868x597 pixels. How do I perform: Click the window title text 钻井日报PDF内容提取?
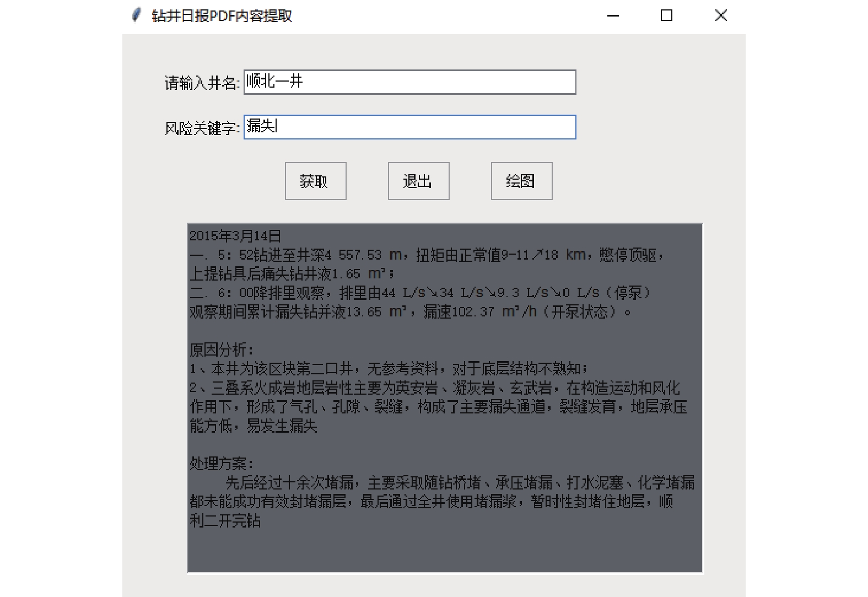(x=222, y=16)
